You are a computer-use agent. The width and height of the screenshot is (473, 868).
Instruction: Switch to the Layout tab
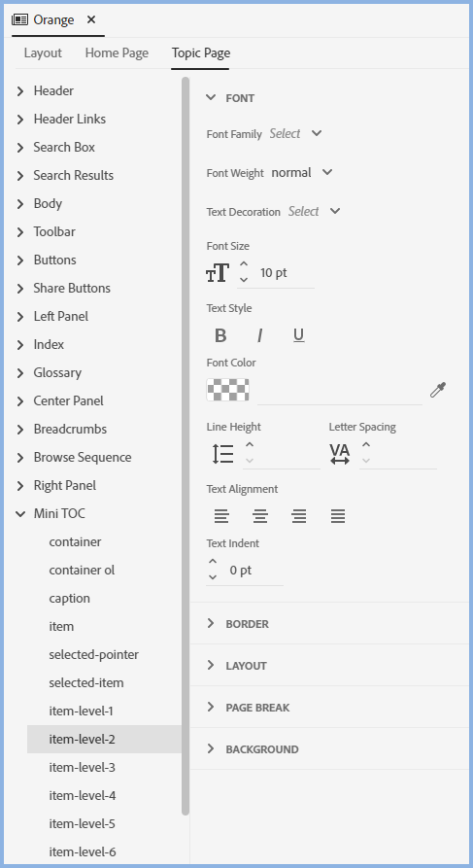pos(43,53)
